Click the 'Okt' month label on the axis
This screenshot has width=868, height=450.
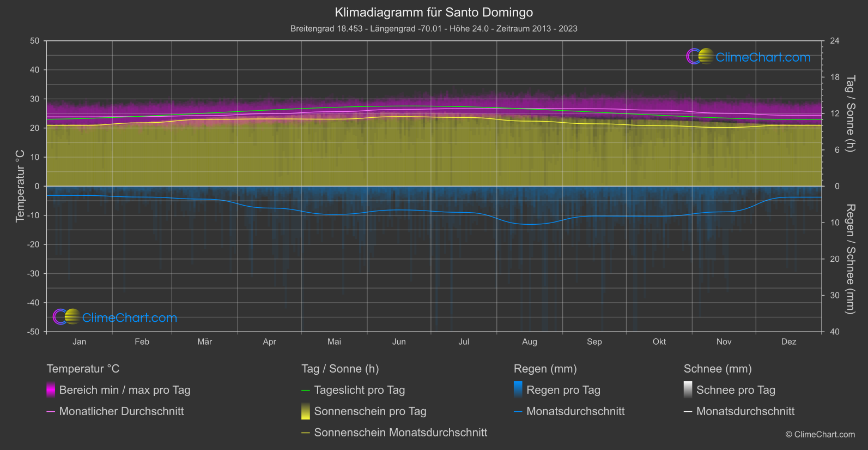point(659,341)
